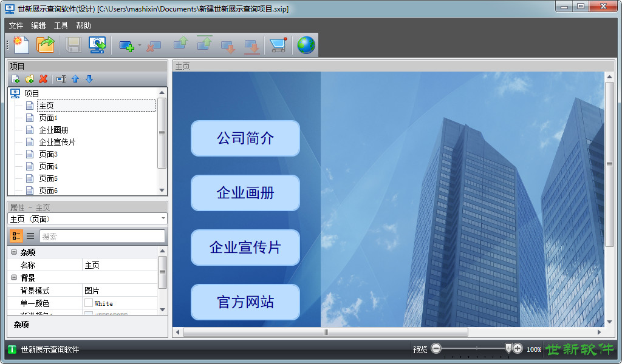Click the Delete element icon with red X
The height and width of the screenshot is (364, 622).
(154, 46)
